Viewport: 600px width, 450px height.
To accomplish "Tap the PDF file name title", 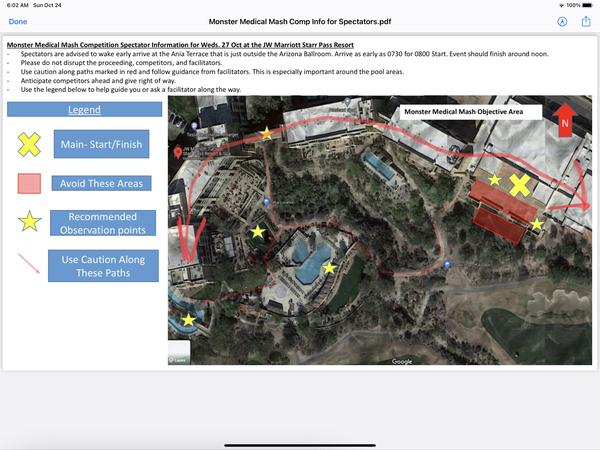I will 299,21.
